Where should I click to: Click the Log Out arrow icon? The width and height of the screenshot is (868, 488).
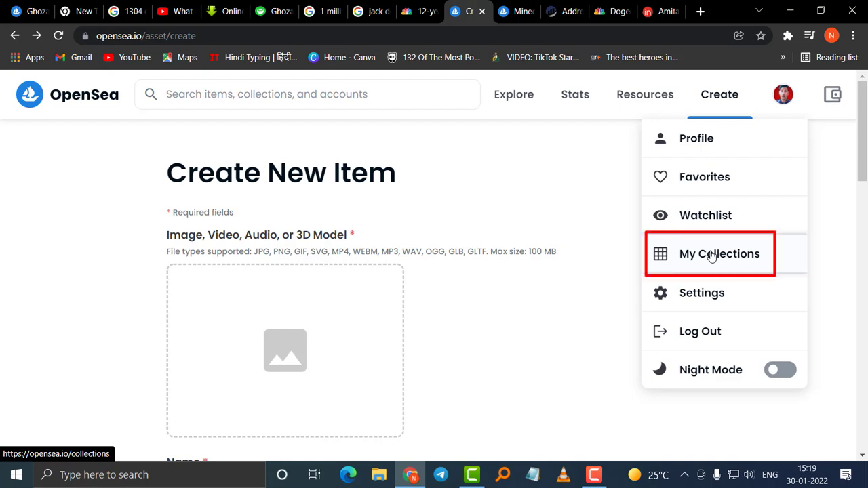click(x=660, y=331)
